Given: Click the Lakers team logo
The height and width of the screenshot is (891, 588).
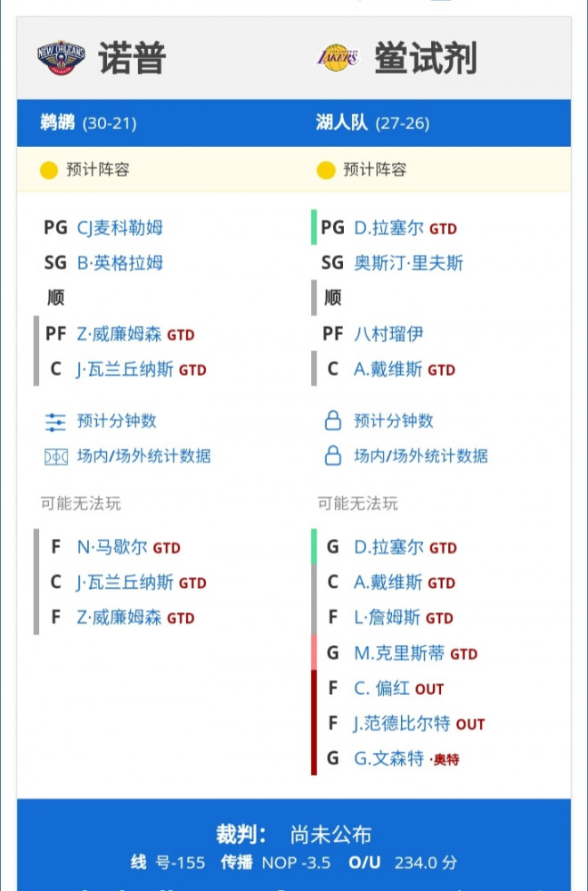Looking at the screenshot, I should 337,57.
